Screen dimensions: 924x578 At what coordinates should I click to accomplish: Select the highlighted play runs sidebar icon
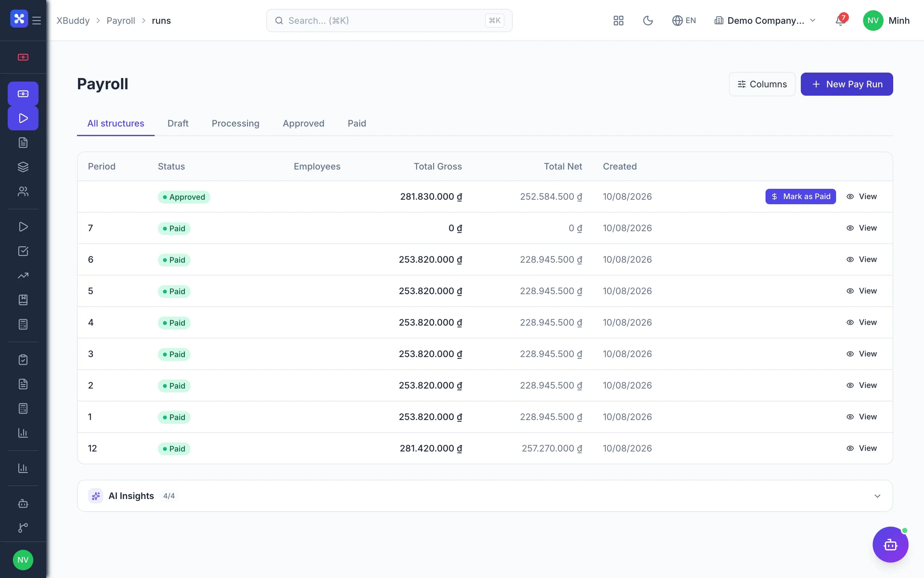tap(23, 118)
